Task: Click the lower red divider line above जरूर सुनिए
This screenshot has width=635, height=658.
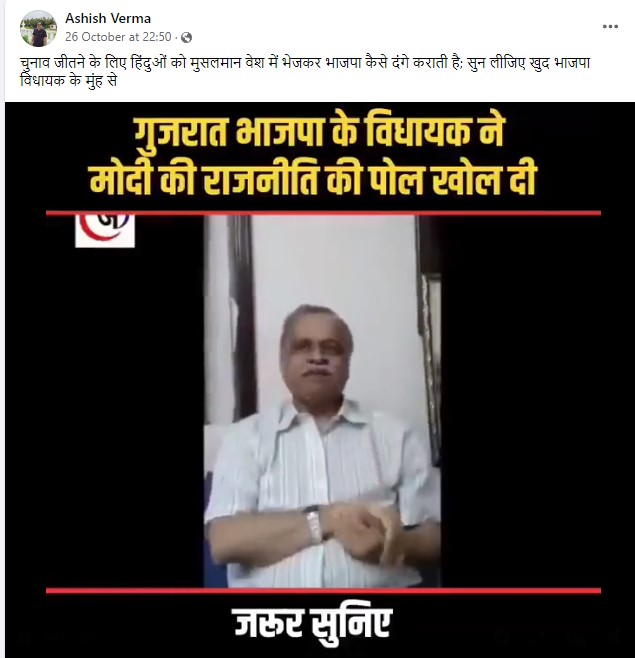Action: coord(323,591)
